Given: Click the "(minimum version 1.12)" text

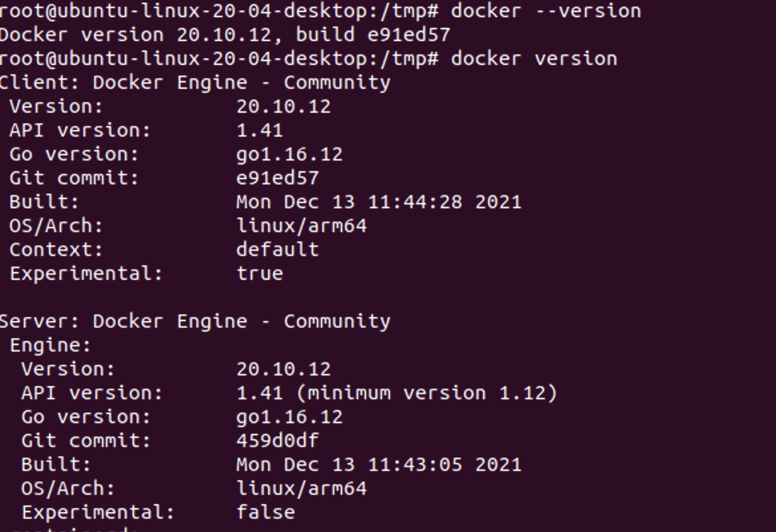Looking at the screenshot, I should (x=426, y=393).
